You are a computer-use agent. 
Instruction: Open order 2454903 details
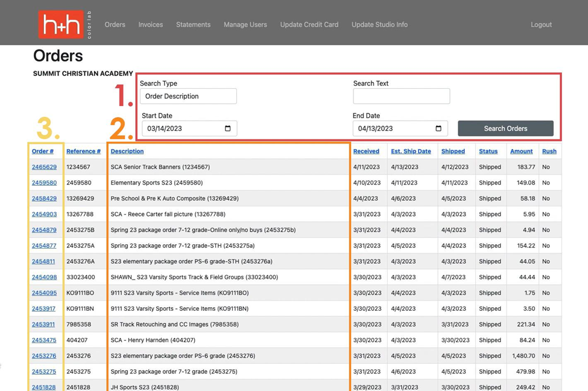[44, 214]
